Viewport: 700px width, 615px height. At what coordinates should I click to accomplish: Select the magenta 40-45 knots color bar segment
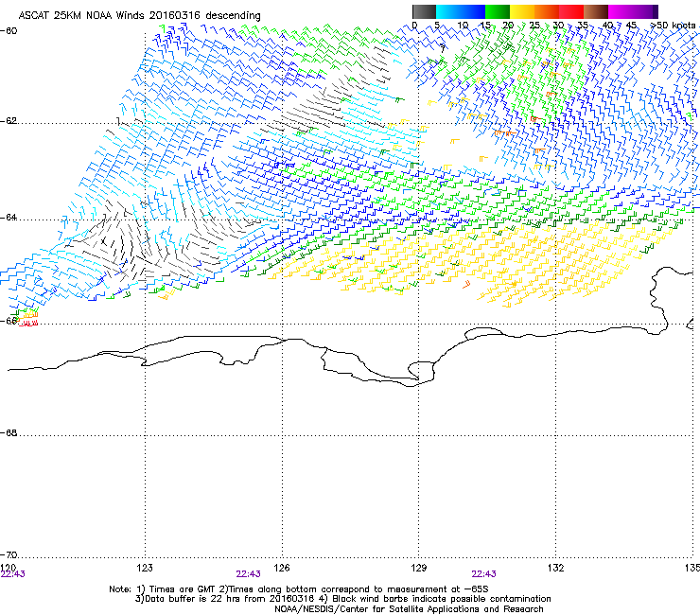coord(621,11)
